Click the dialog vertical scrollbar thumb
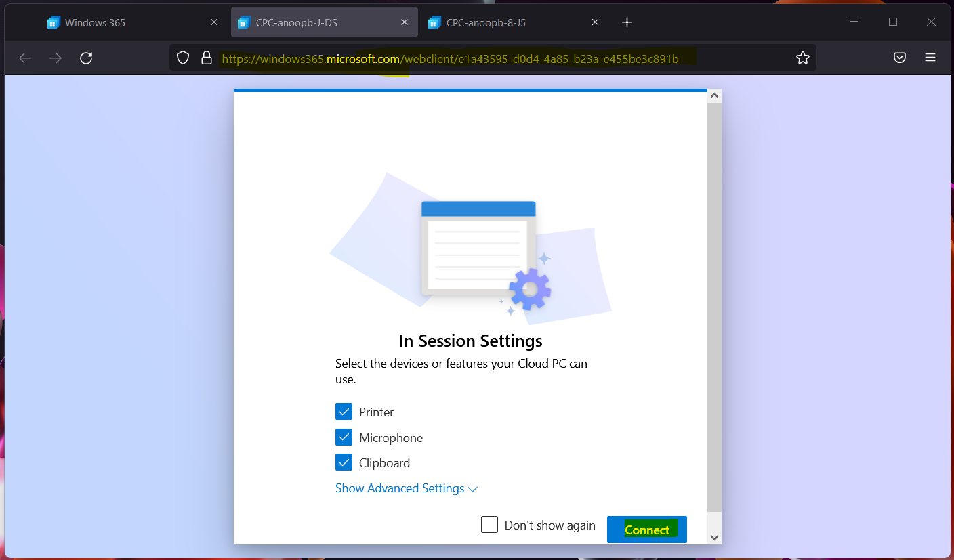This screenshot has width=954, height=560. tap(714, 308)
